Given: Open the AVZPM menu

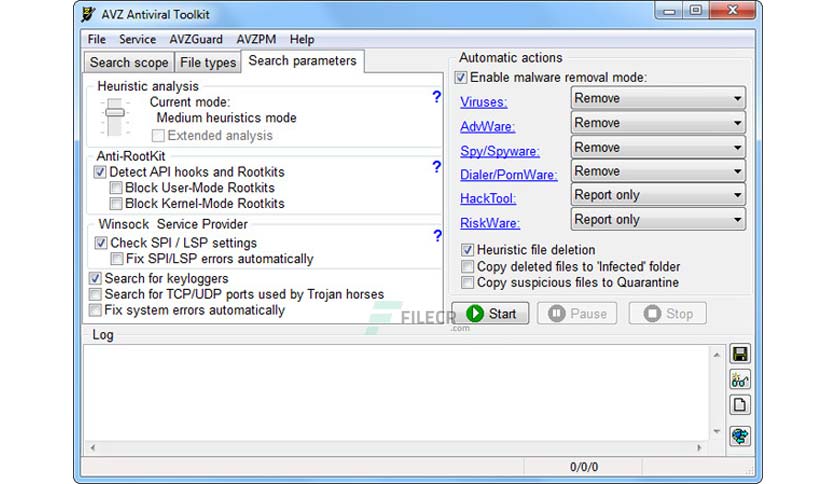Looking at the screenshot, I should coord(256,39).
